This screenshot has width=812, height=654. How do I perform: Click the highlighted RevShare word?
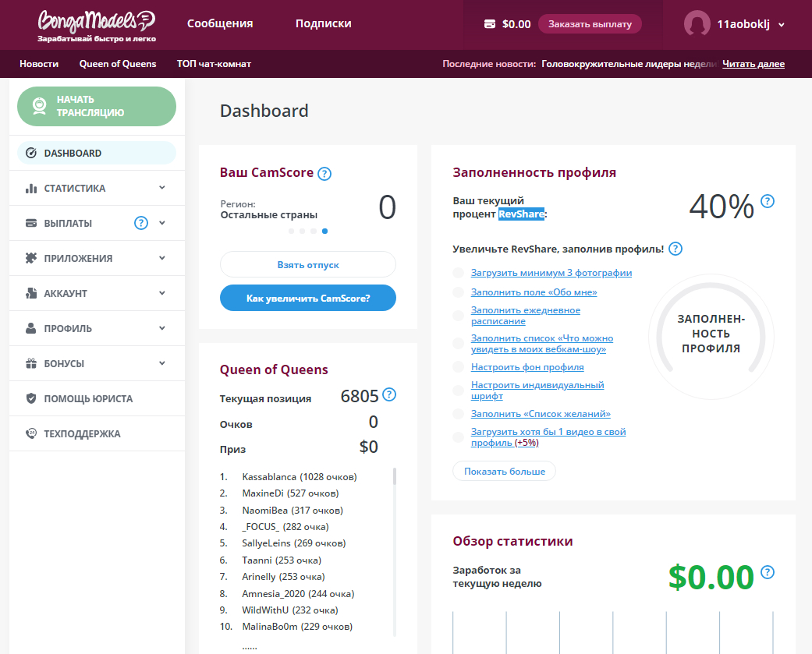[x=521, y=214]
